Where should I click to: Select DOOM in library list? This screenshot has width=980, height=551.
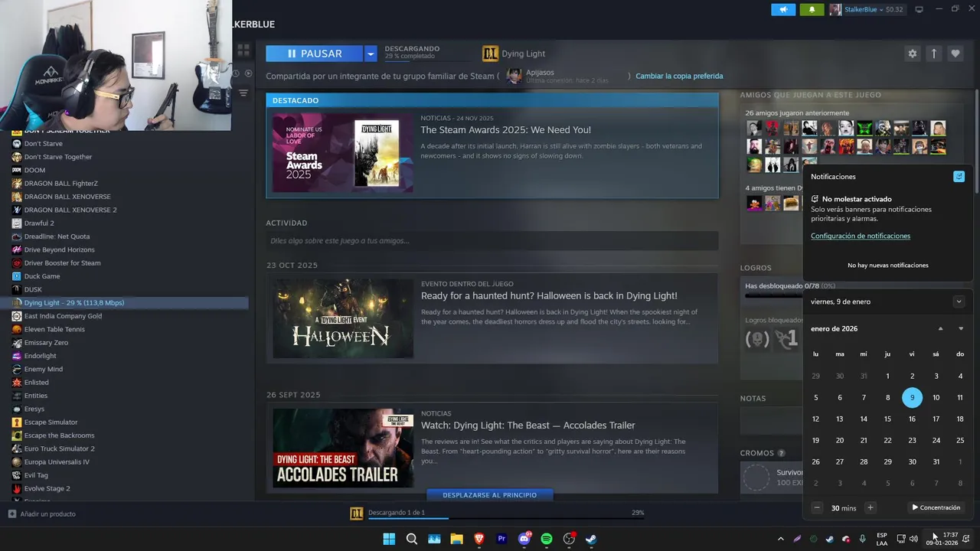[x=34, y=170]
